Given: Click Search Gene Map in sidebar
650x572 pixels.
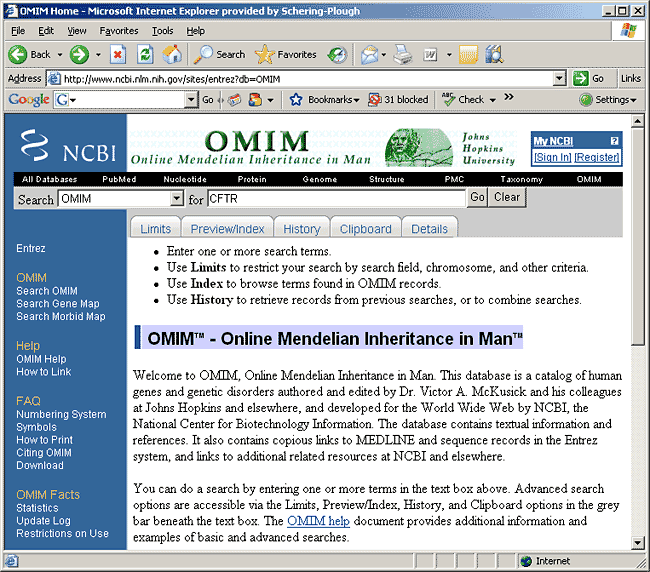Looking at the screenshot, I should pos(58,304).
